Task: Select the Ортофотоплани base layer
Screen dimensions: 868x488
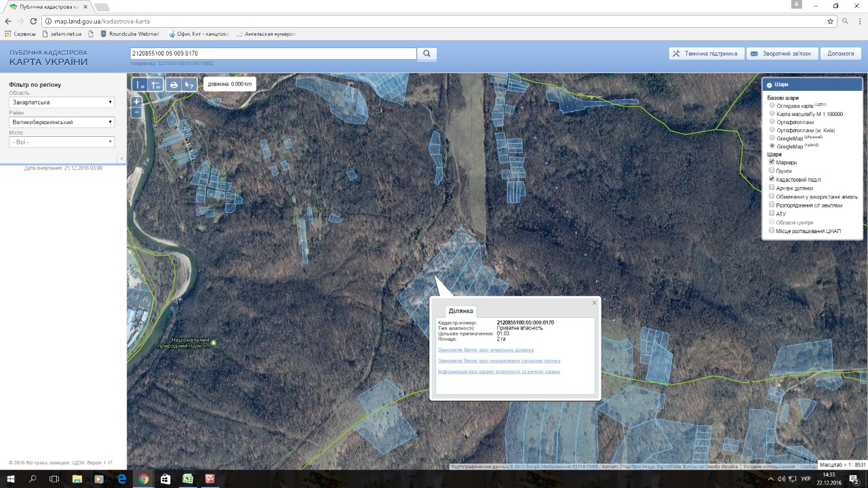Action: point(772,122)
